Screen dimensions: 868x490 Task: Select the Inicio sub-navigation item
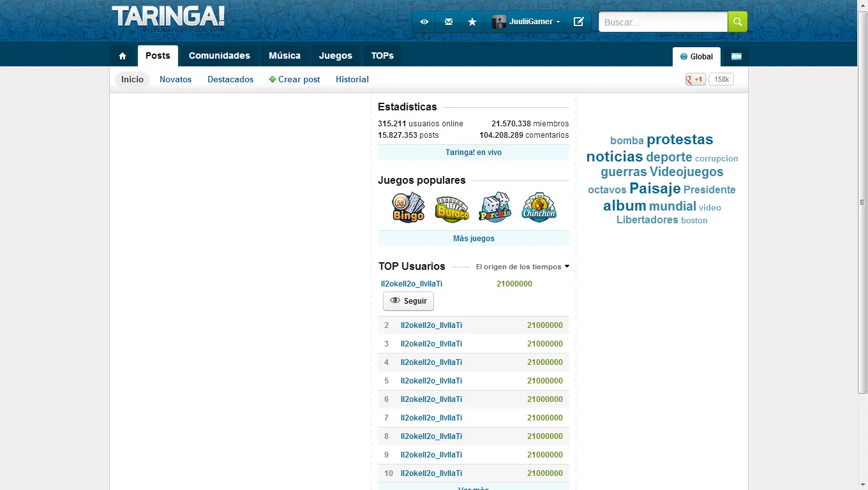pyautogui.click(x=132, y=79)
